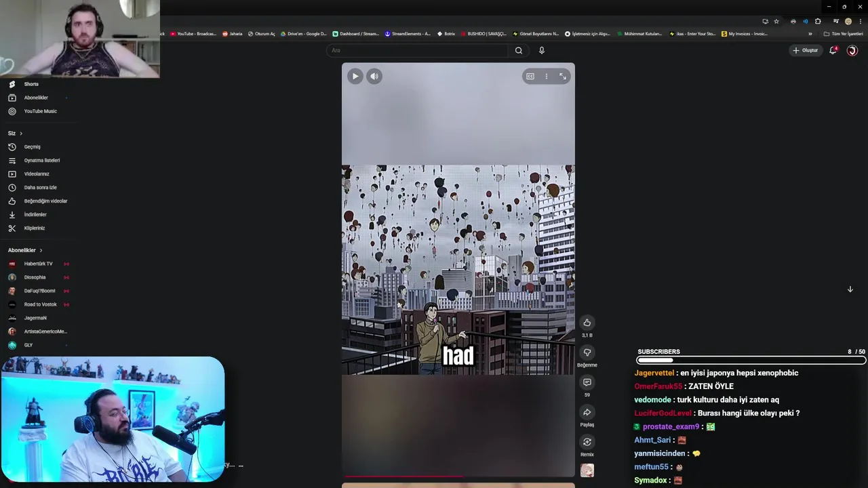Open Videolarınız in the sidebar
The width and height of the screenshot is (868, 488).
[37, 174]
